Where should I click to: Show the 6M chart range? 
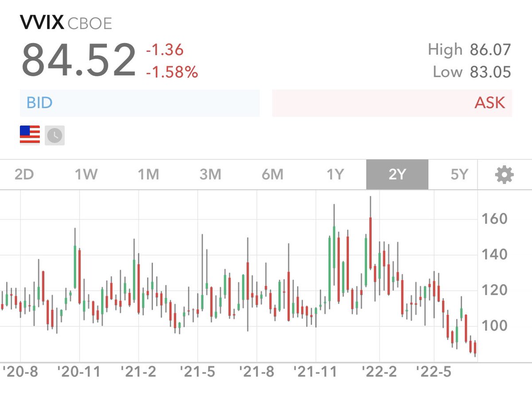pos(272,175)
